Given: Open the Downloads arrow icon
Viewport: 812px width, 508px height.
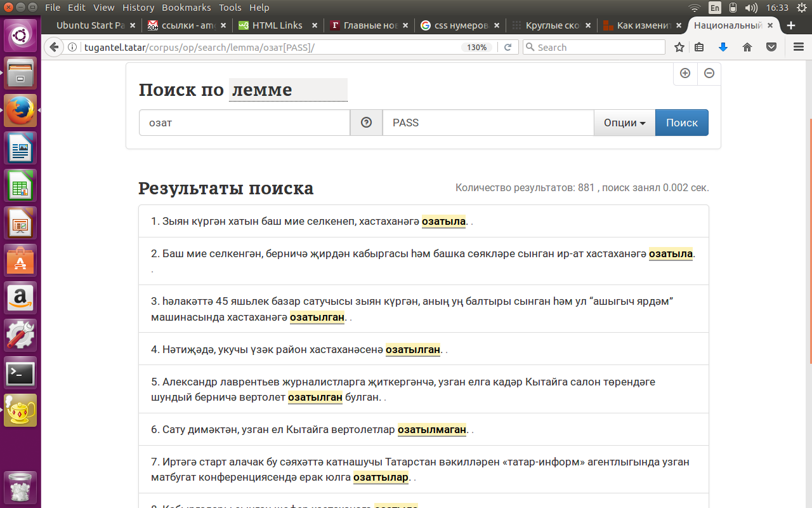Looking at the screenshot, I should 723,47.
